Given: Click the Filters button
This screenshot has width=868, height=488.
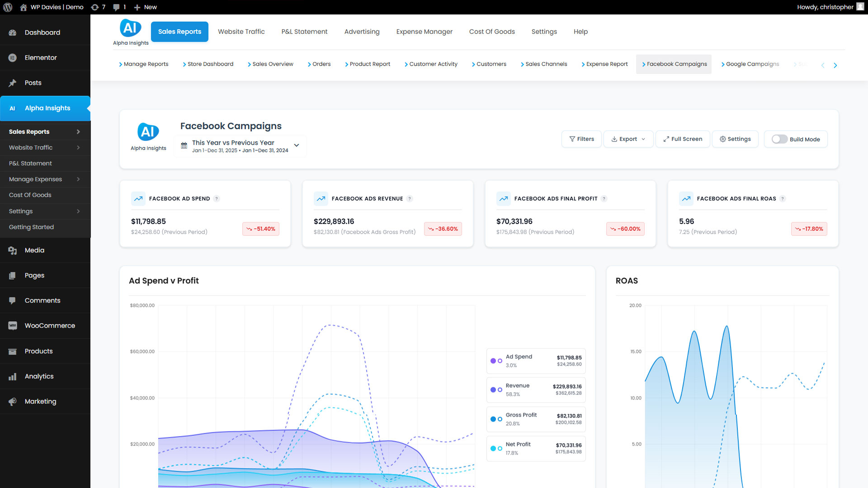Looking at the screenshot, I should 581,139.
